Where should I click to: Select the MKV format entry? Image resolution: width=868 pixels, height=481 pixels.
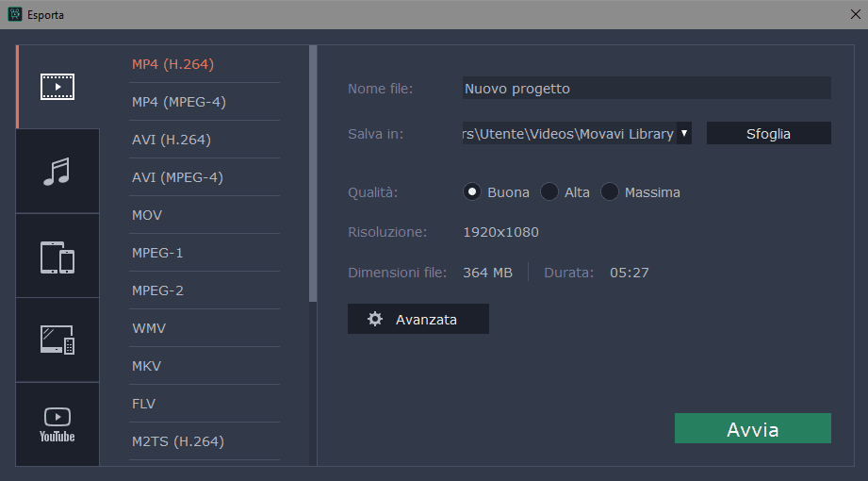coord(147,366)
